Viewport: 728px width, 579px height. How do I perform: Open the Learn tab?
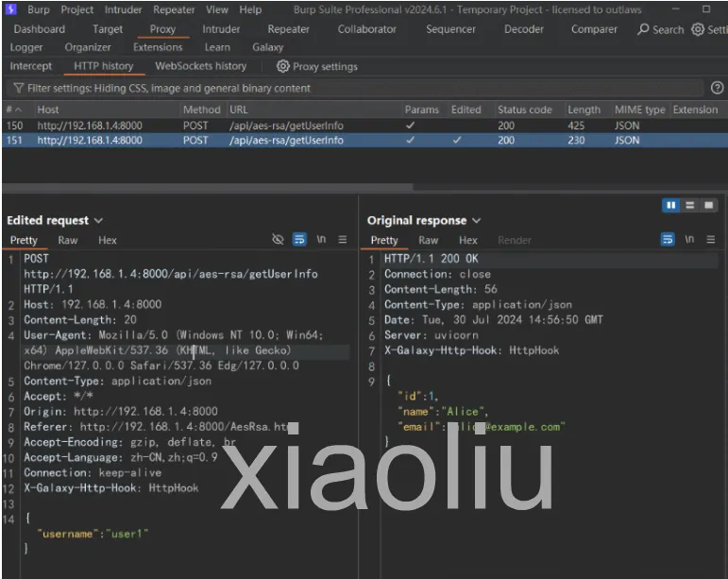pos(217,47)
